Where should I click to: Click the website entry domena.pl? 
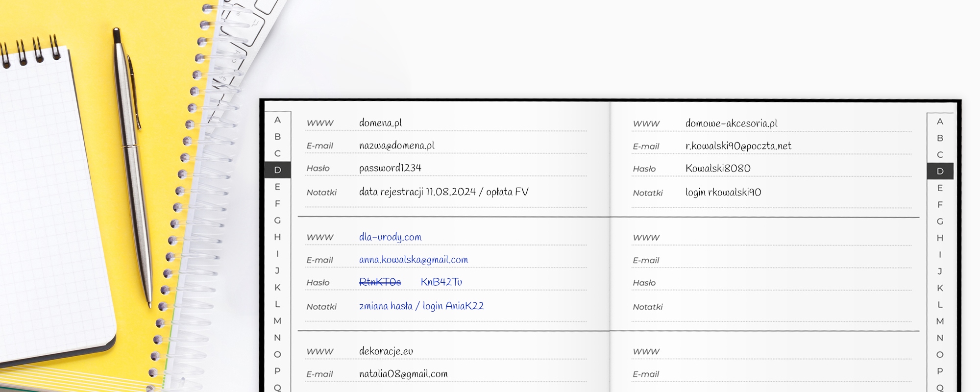point(380,123)
